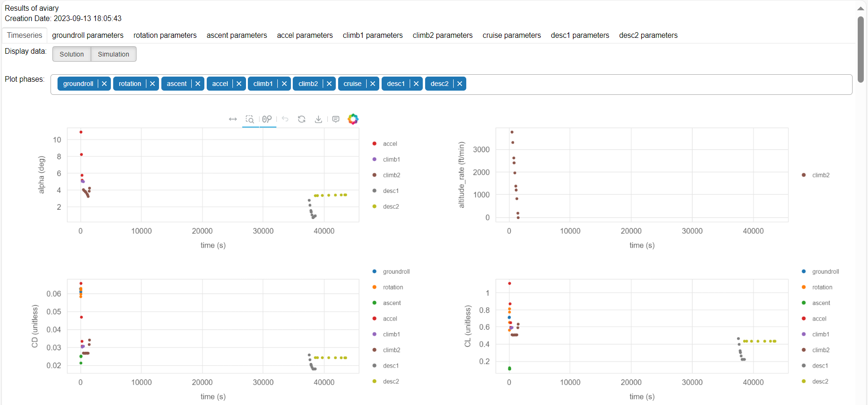Open the ascent parameters tab
Viewport: 868px width, 405px height.
pos(237,35)
